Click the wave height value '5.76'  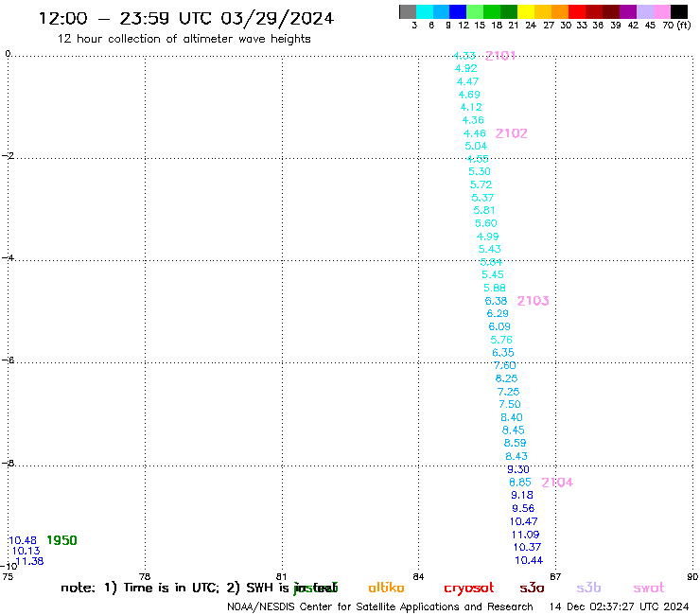[501, 340]
